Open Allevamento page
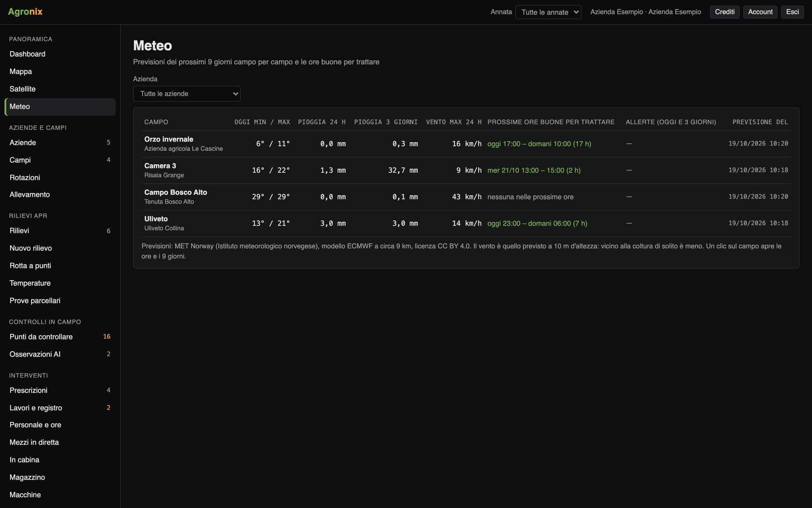812x508 pixels. [x=60, y=195]
